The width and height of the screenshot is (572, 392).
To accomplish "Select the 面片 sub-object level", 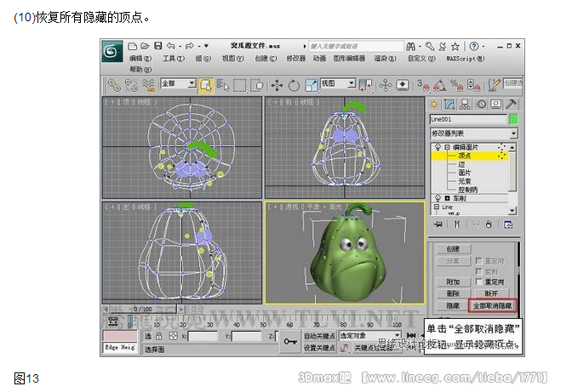I will [x=465, y=173].
